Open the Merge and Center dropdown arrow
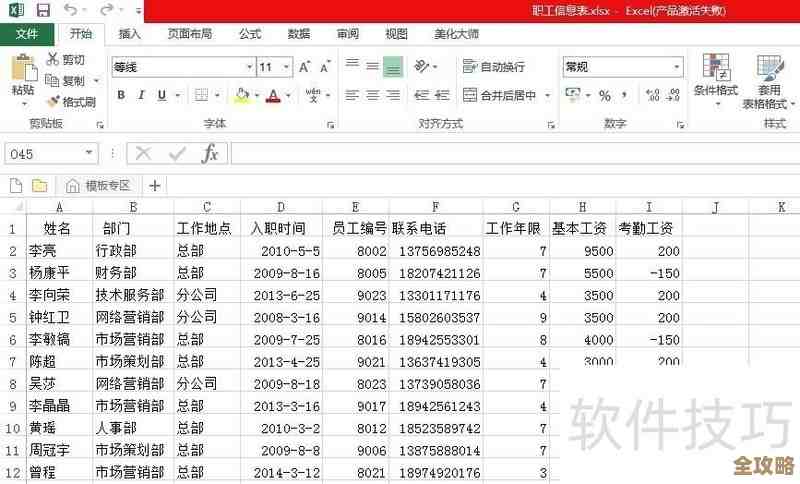Image resolution: width=800 pixels, height=484 pixels. pyautogui.click(x=548, y=95)
